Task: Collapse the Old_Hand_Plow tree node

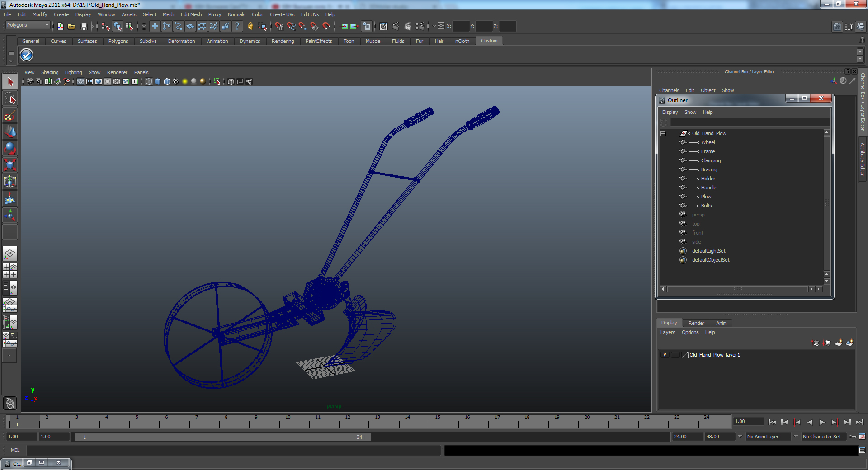Action: pos(663,133)
